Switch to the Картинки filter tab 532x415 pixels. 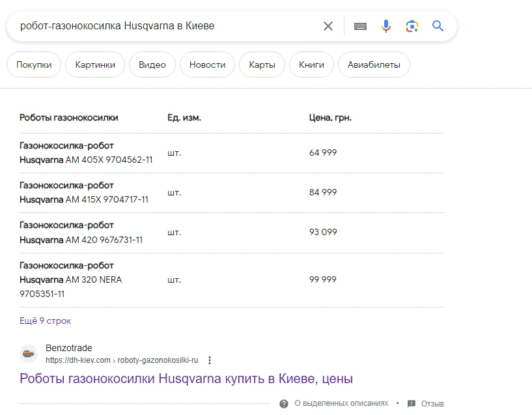pyautogui.click(x=95, y=64)
